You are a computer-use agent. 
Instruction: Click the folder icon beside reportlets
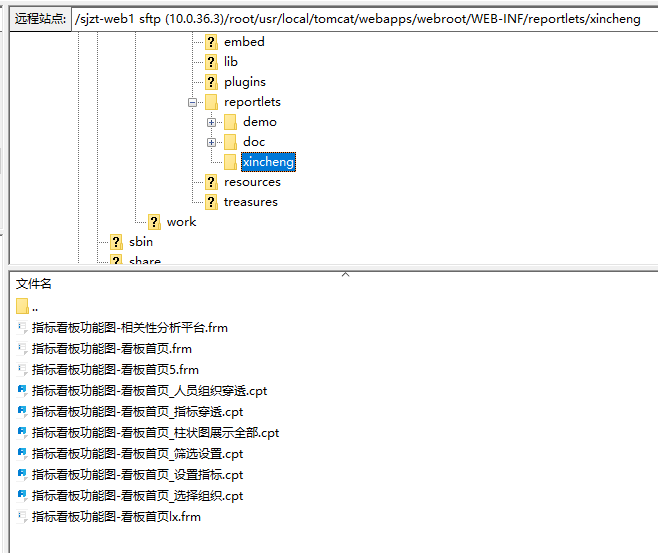(x=211, y=102)
